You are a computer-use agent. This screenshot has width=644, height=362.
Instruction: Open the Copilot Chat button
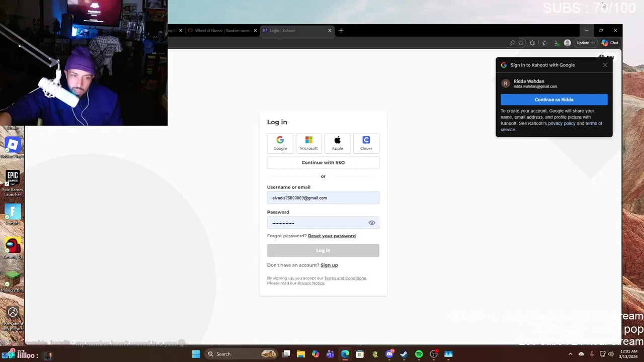610,43
